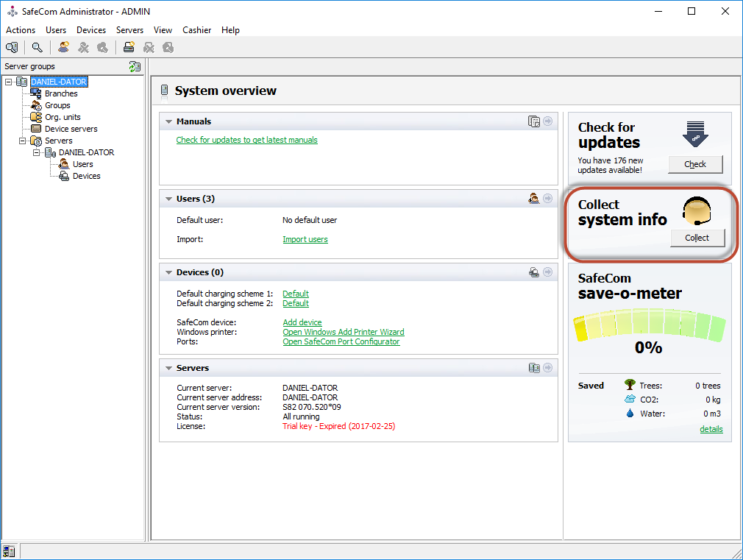Open the Cashier menu

196,30
